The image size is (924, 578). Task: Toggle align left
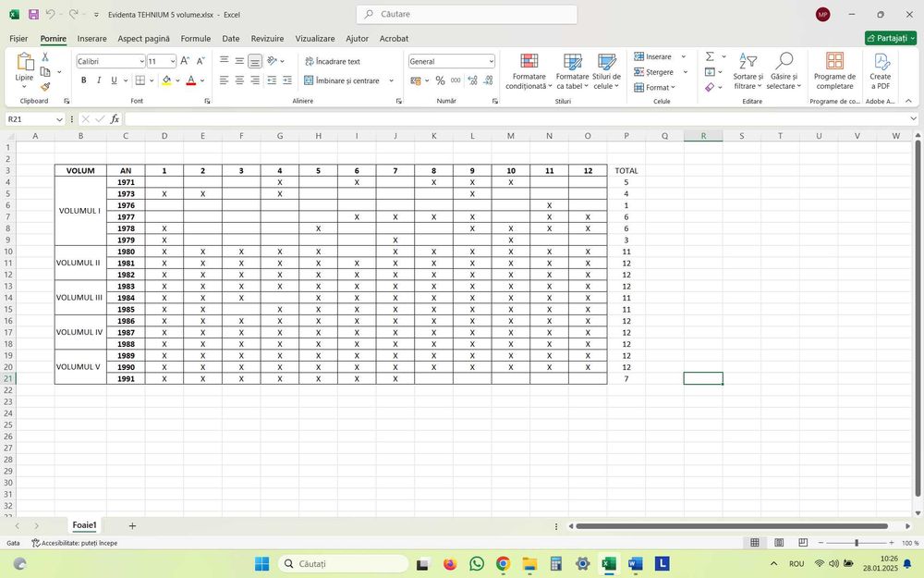[224, 80]
